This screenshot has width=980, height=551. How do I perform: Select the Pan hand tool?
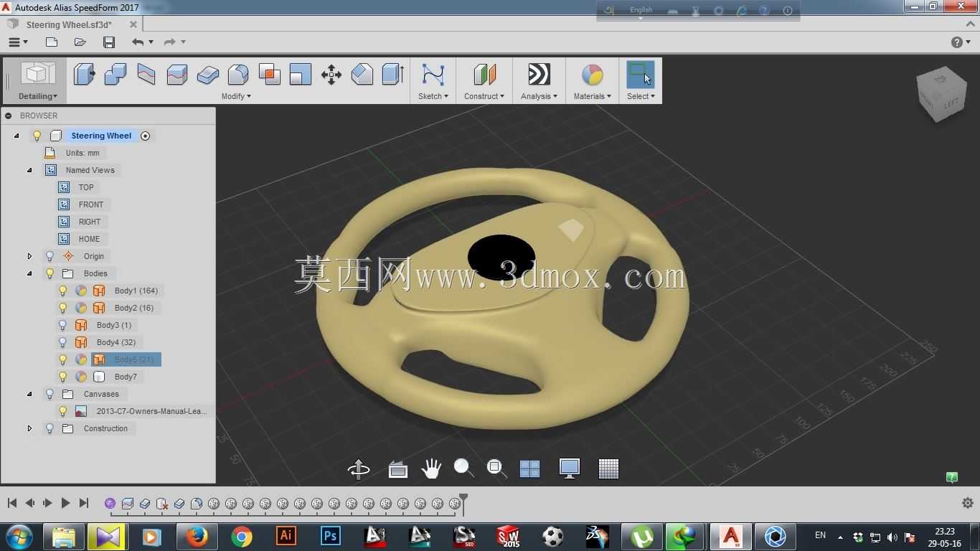click(431, 468)
